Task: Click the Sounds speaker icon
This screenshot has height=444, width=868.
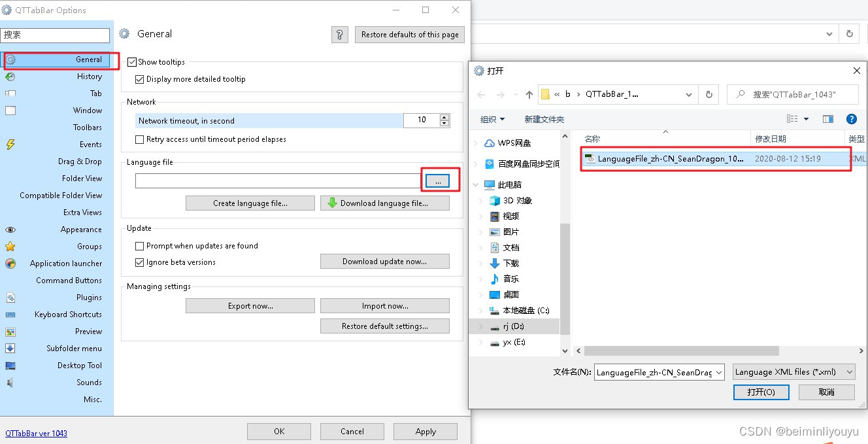Action: [x=10, y=383]
